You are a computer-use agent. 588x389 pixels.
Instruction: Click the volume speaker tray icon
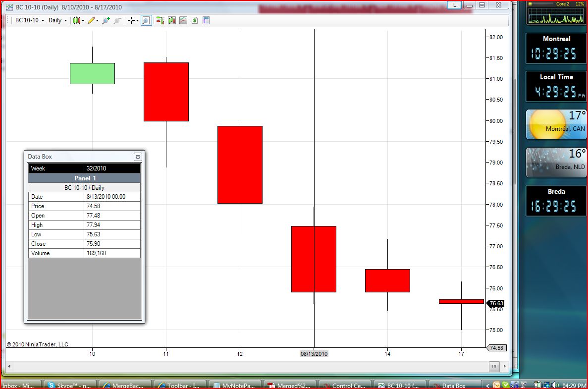click(x=555, y=385)
